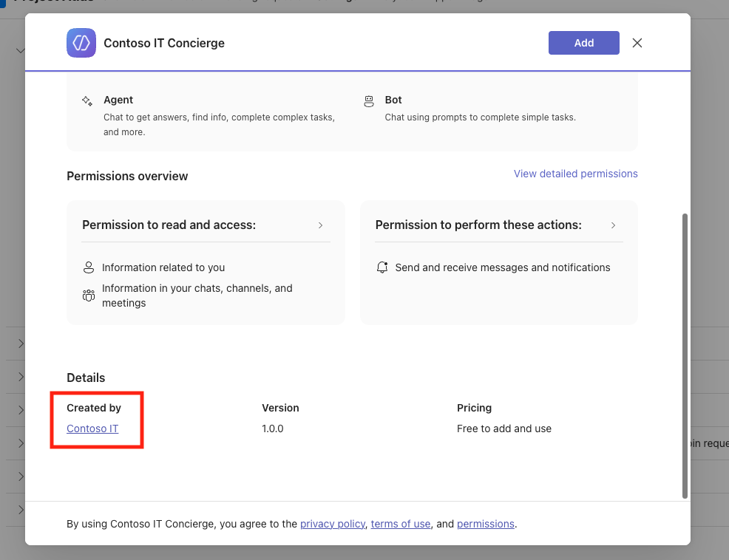Click the 'Information in your chats, channels, and meetings' text
The width and height of the screenshot is (729, 560).
point(197,296)
